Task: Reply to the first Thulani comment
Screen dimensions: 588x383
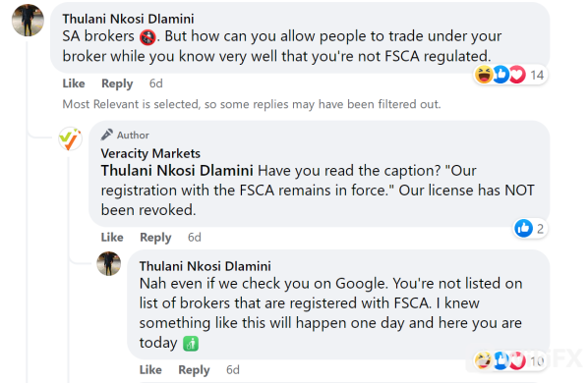Action: point(117,83)
